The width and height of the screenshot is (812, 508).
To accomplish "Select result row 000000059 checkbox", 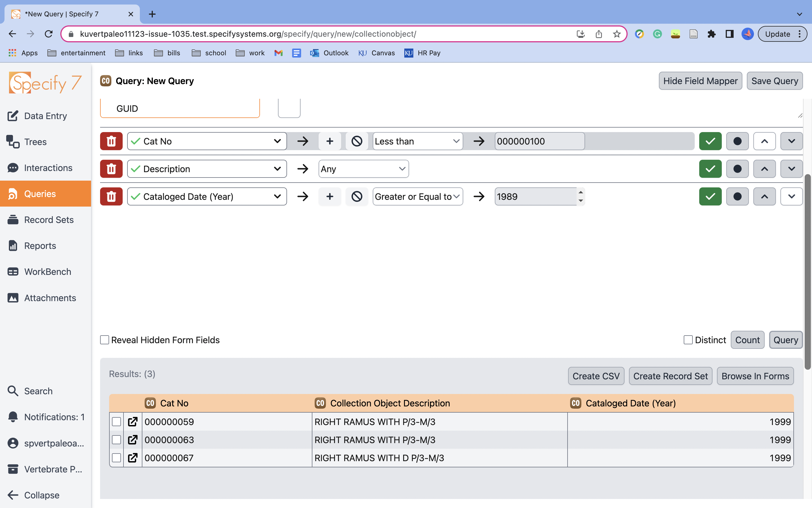I will [116, 422].
